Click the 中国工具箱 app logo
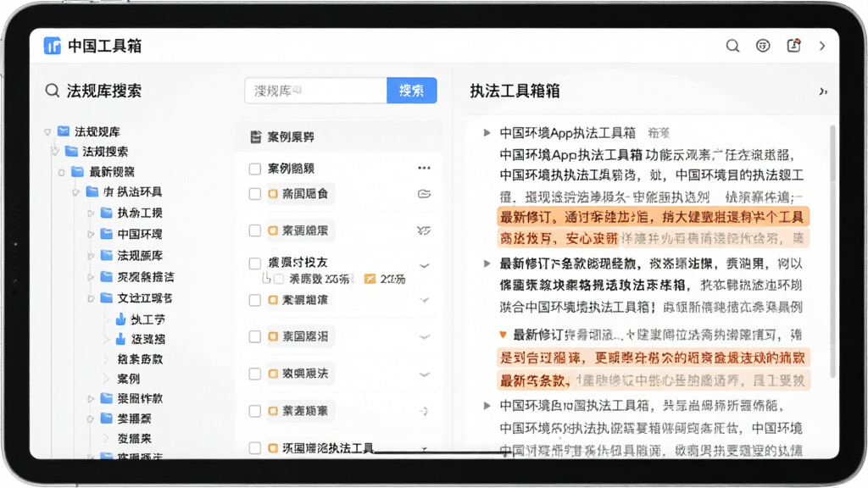Viewport: 868px width, 488px height. click(52, 46)
